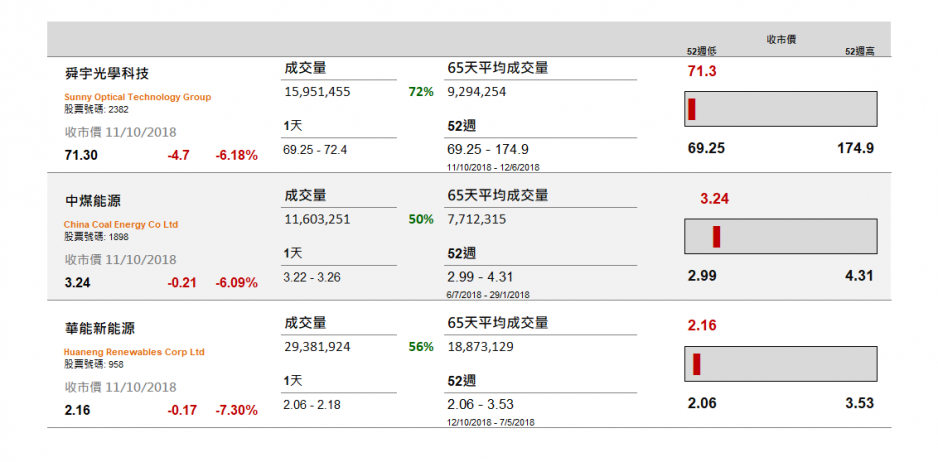Click Sunny Optical volume 15,951,455
The width and height of the screenshot is (938, 462).
click(317, 92)
